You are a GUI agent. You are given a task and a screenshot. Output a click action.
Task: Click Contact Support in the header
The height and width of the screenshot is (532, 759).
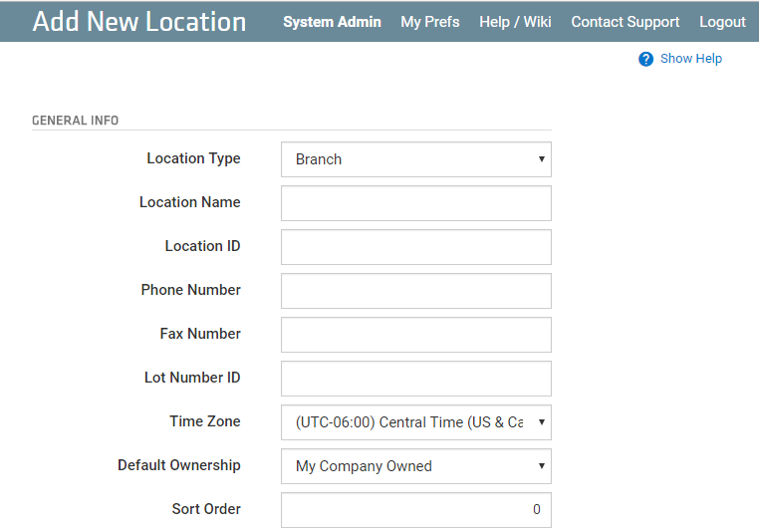(625, 22)
